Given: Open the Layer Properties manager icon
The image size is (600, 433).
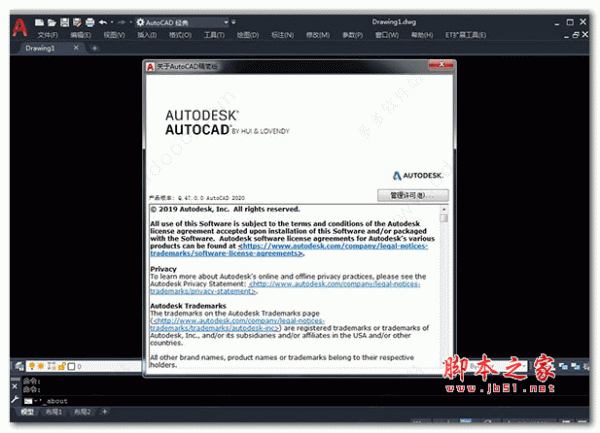Looking at the screenshot, I should (x=19, y=366).
